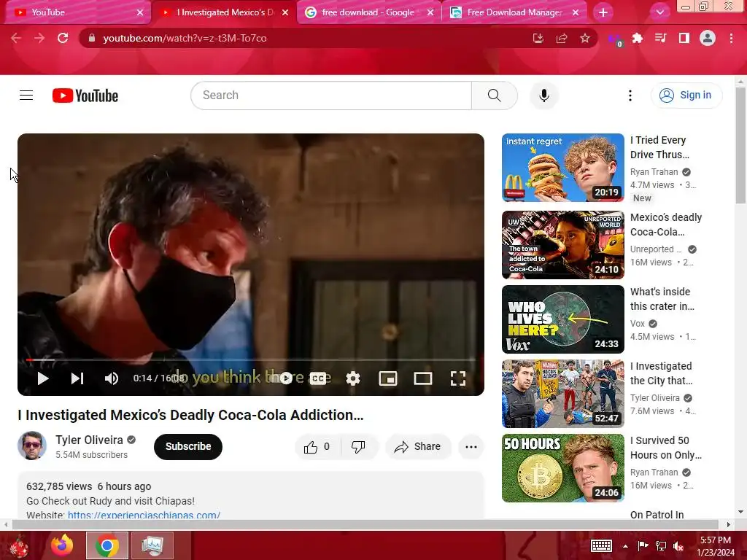Close the free download Google tab
This screenshot has width=747, height=560.
430,12
